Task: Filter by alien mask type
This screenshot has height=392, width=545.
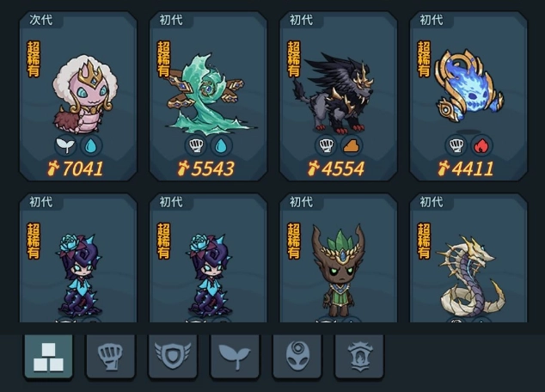Action: 297,357
